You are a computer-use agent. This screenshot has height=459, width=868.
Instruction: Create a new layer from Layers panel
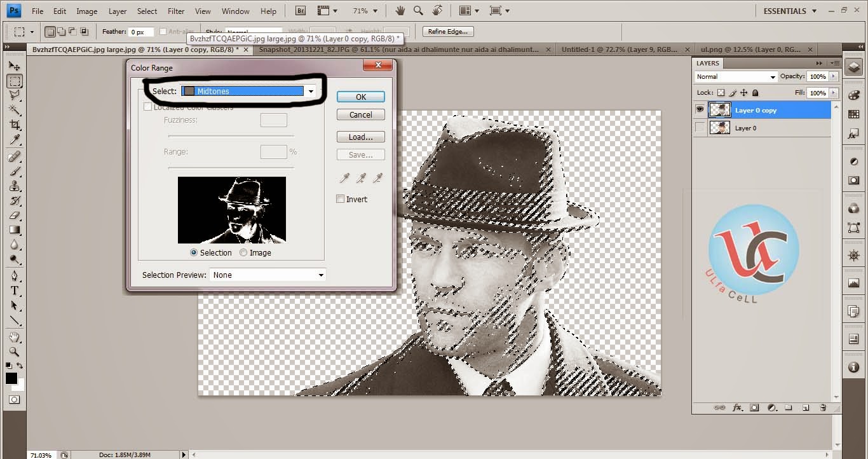coord(806,408)
